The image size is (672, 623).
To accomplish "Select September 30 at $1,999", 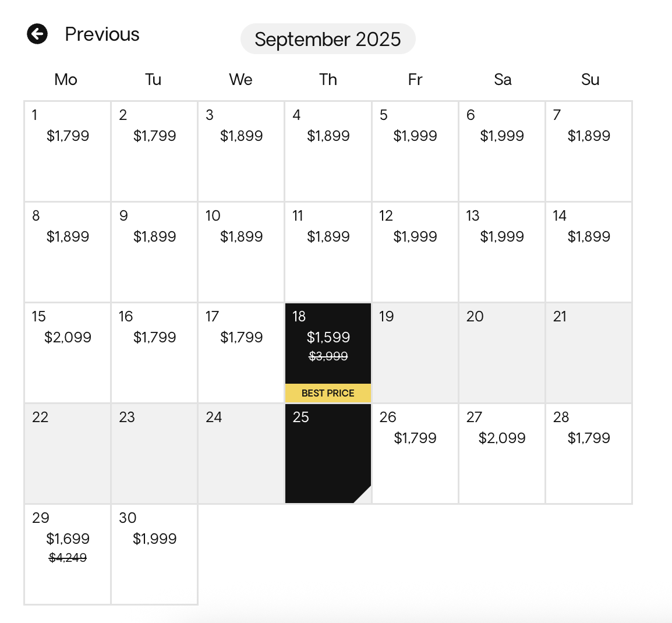I will pos(154,554).
